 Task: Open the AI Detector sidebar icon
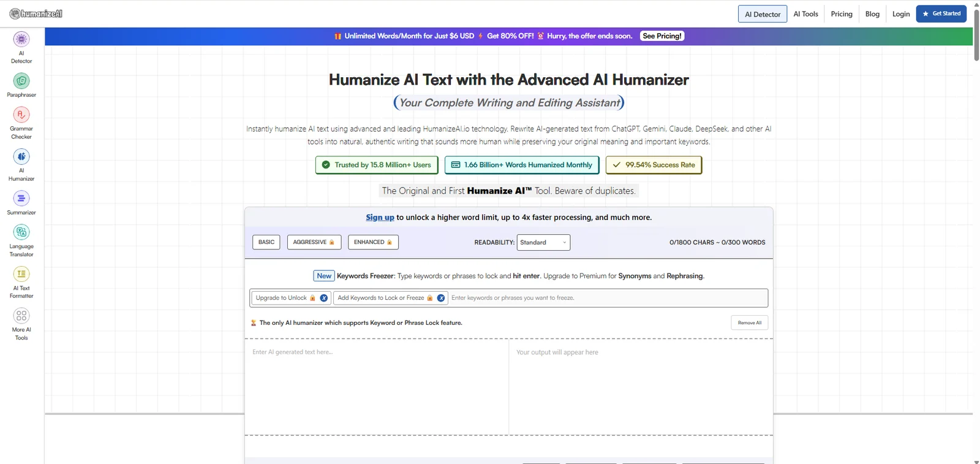21,39
